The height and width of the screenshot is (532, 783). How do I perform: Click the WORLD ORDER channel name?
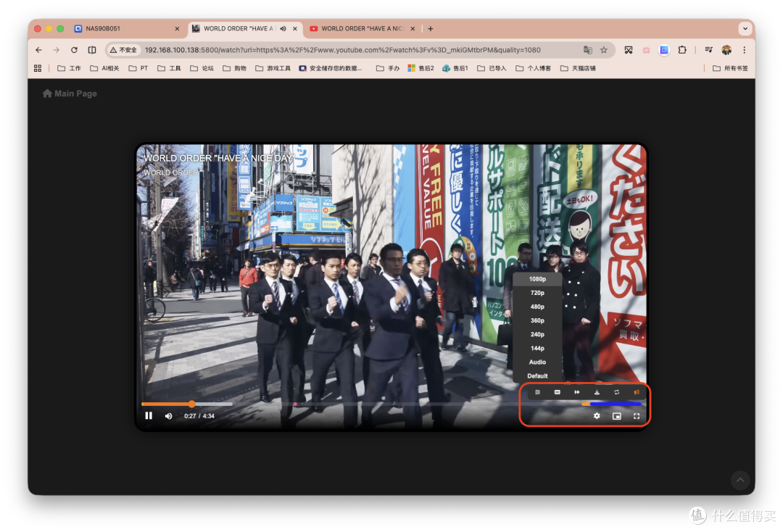point(171,173)
